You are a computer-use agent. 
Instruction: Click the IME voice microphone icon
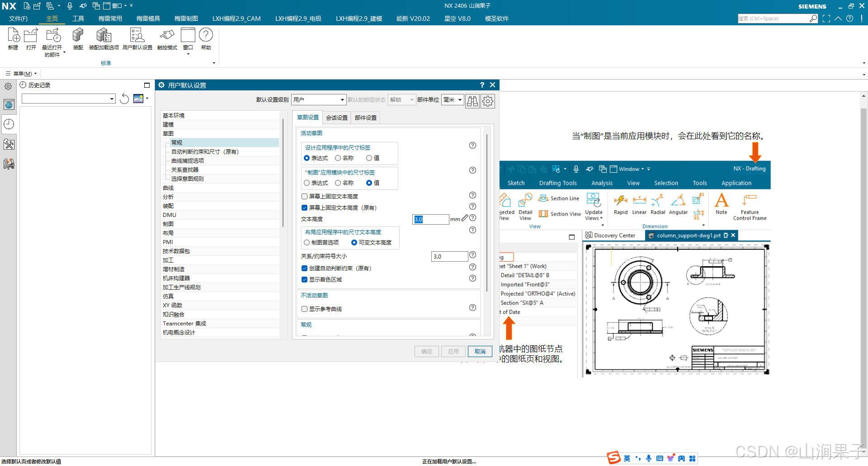[x=649, y=458]
